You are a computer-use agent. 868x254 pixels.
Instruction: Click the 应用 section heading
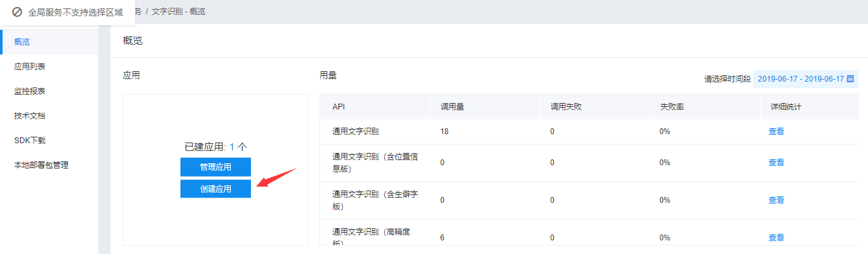[131, 75]
